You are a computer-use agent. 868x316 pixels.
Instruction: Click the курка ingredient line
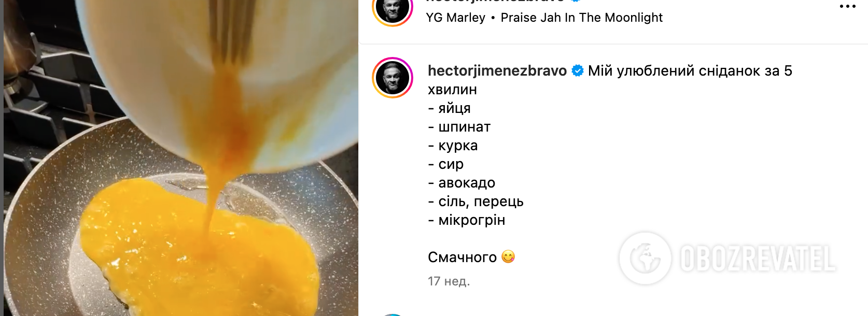point(453,146)
